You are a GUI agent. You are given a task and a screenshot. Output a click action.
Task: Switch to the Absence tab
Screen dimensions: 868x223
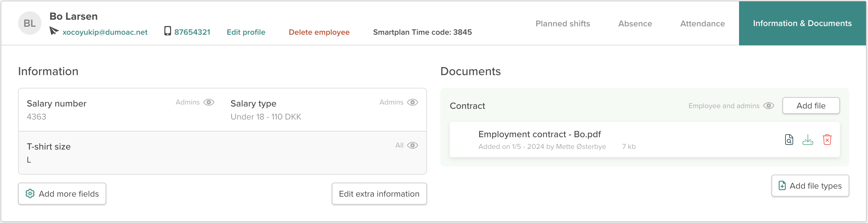coord(635,24)
